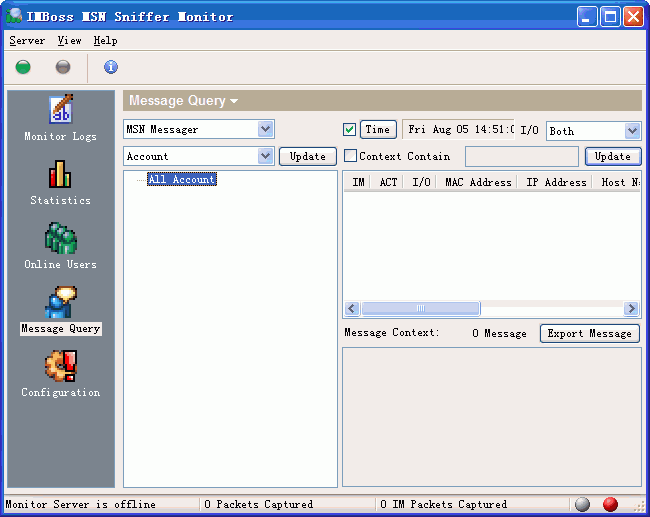Screen dimensions: 650x517
Task: Open Monitor Logs from the sidebar
Action: tap(61, 118)
